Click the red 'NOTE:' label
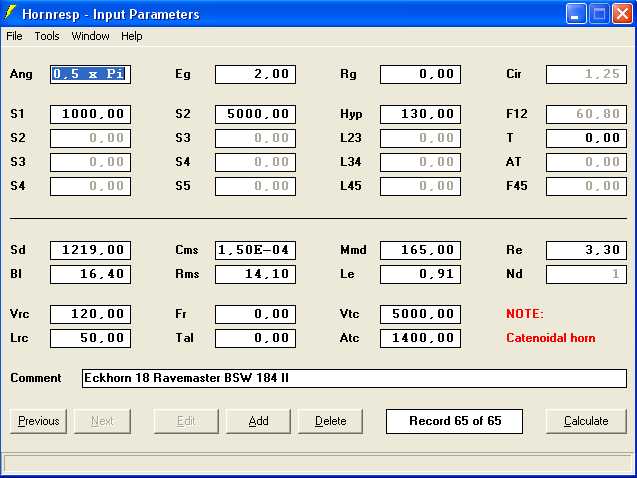This screenshot has width=637, height=478. [x=524, y=314]
